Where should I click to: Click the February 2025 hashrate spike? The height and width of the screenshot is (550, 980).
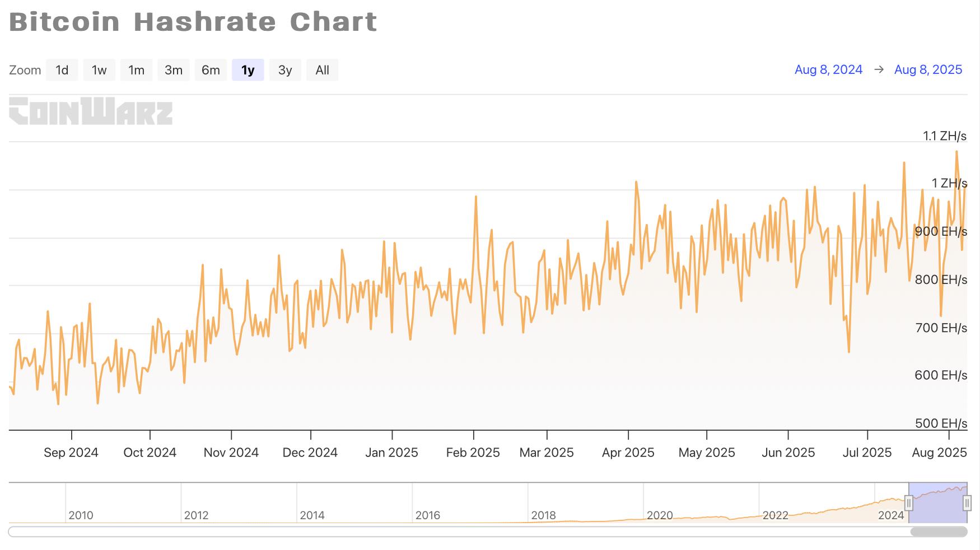point(475,197)
